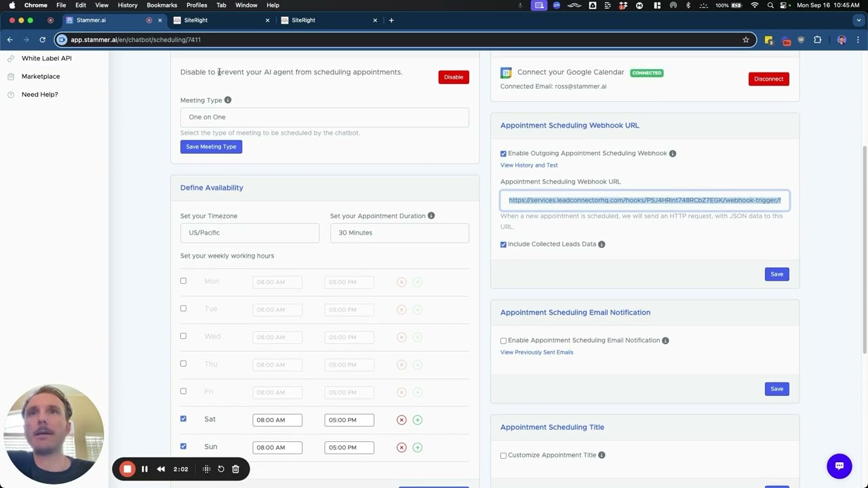Open Chrome extensions puzzle icon
The width and height of the screenshot is (868, 488).
[817, 39]
